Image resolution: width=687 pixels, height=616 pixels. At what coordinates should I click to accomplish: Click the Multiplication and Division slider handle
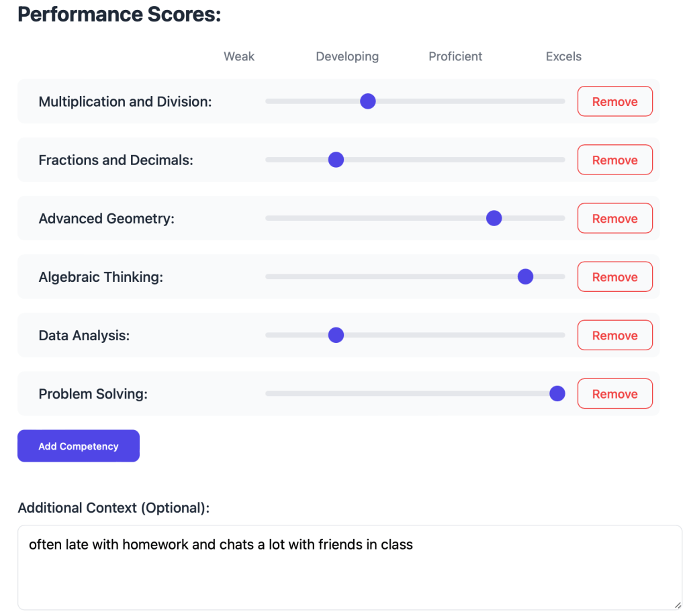pyautogui.click(x=367, y=101)
